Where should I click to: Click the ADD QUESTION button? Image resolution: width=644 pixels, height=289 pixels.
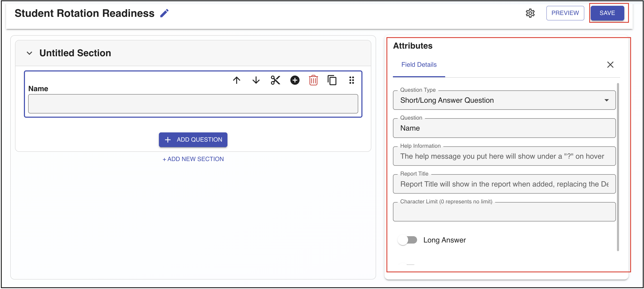click(x=193, y=140)
